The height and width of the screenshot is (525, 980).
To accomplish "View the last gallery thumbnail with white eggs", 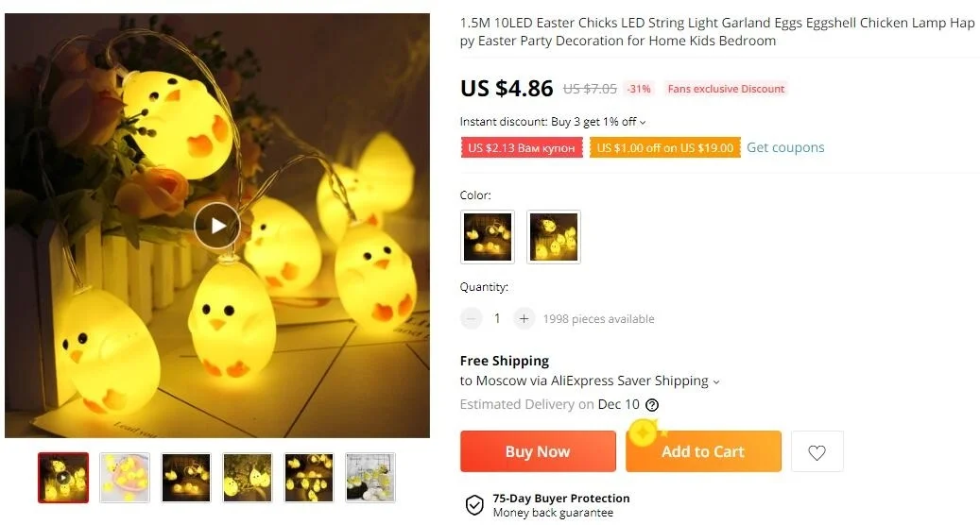I will [370, 478].
